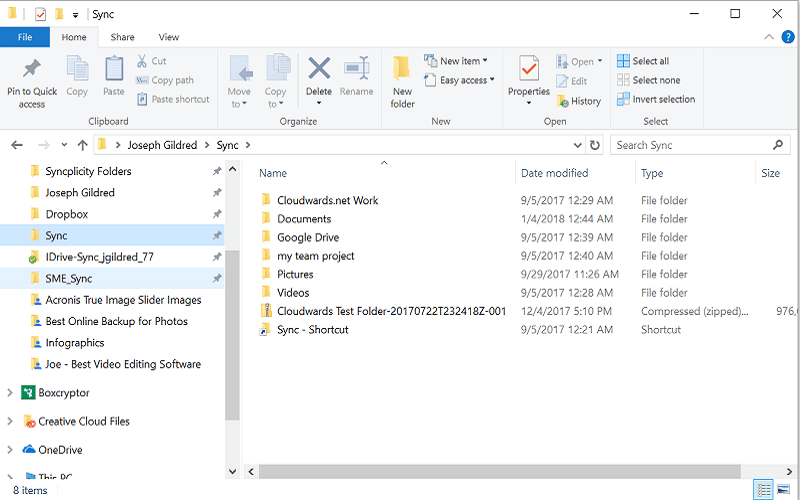This screenshot has width=800, height=500.
Task: Click Joseph Gildred in address breadcrumb
Action: pos(162,145)
